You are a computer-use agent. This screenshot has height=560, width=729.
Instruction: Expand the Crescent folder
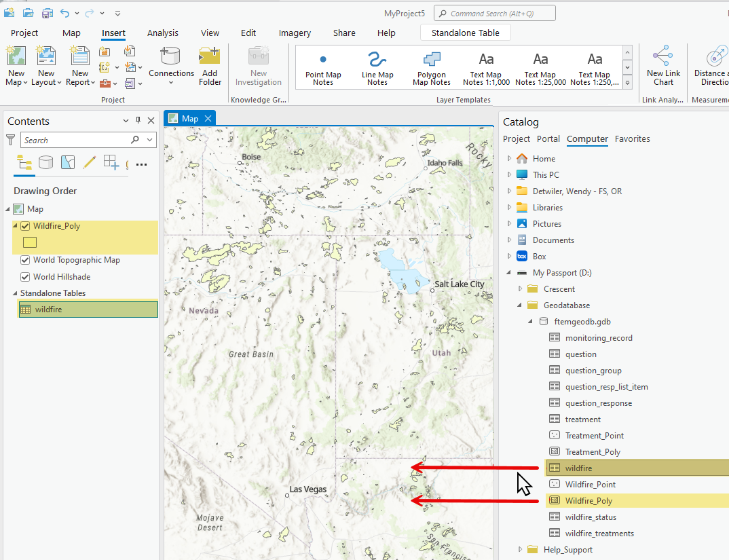(520, 289)
